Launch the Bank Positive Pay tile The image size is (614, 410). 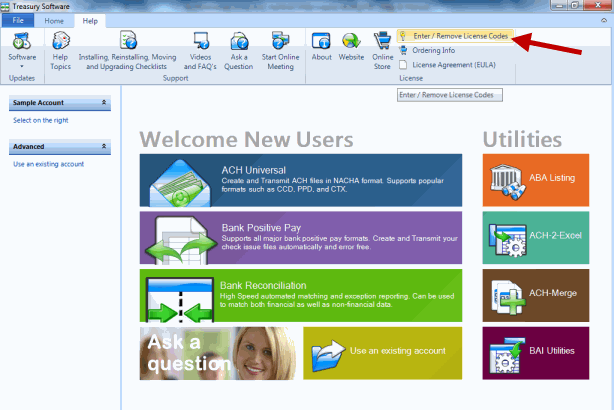tap(301, 238)
